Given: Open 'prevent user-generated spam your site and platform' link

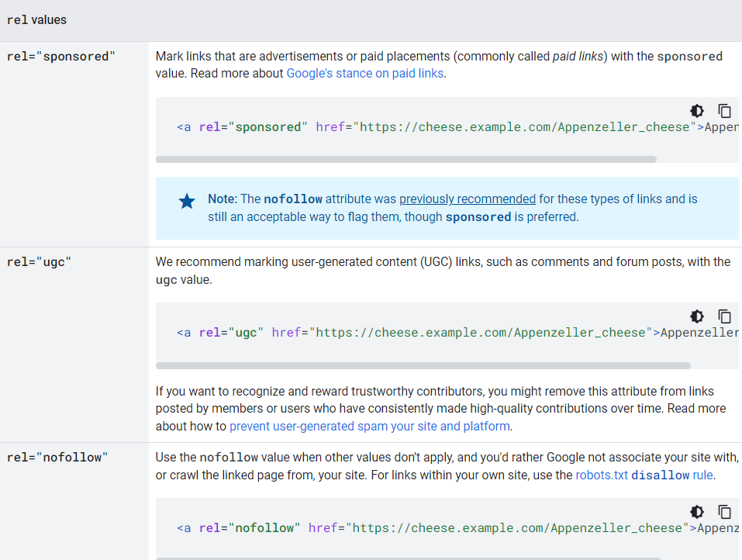Looking at the screenshot, I should click(x=370, y=427).
